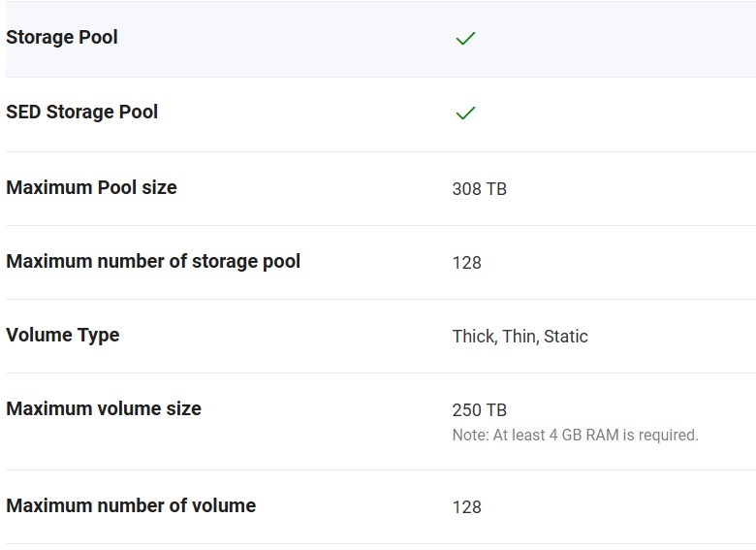This screenshot has height=550, width=756.
Task: Click the word "Note:" under 250 TB
Action: pos(470,436)
